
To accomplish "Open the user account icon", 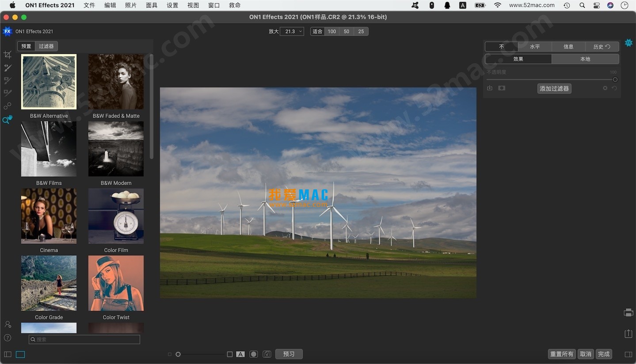I will click(8, 324).
